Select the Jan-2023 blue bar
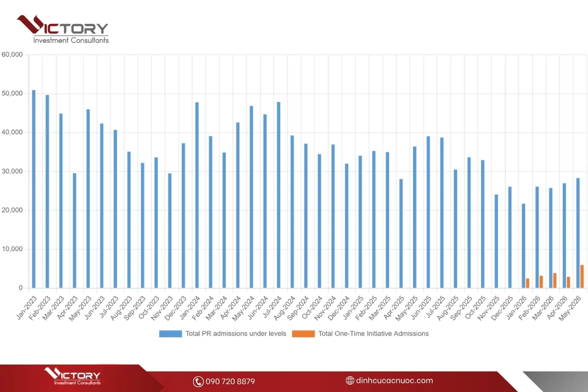588x392 pixels. [x=34, y=189]
